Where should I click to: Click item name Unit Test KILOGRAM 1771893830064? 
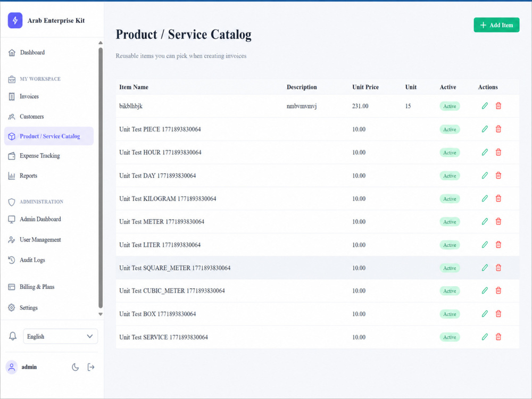click(x=168, y=199)
